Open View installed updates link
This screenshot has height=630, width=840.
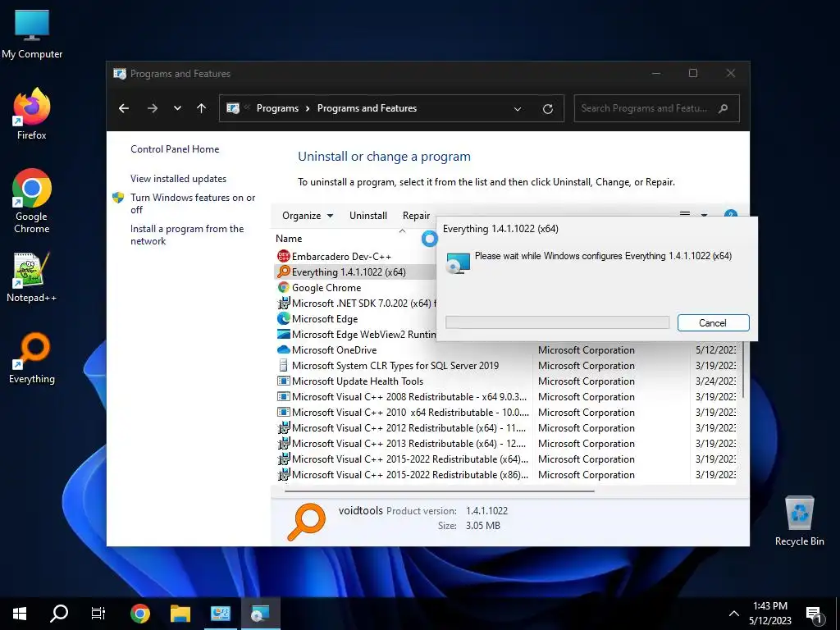coord(178,178)
